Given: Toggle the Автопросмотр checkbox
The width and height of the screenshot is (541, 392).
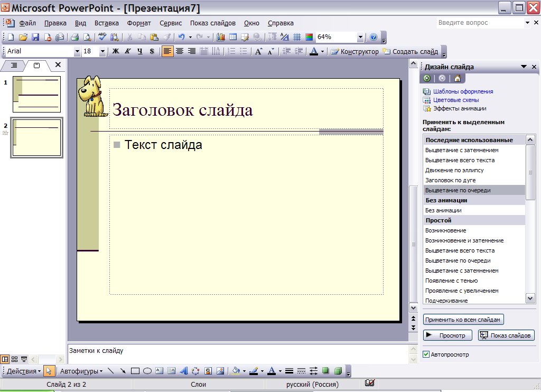Looking at the screenshot, I should click(x=426, y=354).
